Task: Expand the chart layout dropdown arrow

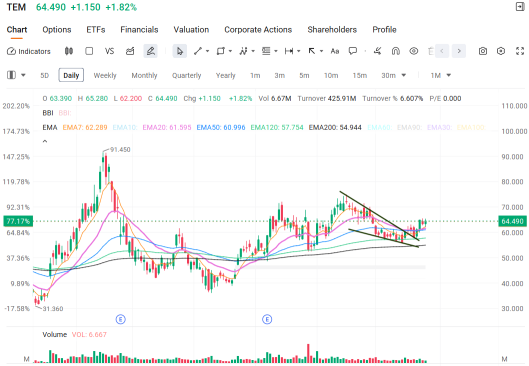Action: click(x=23, y=75)
